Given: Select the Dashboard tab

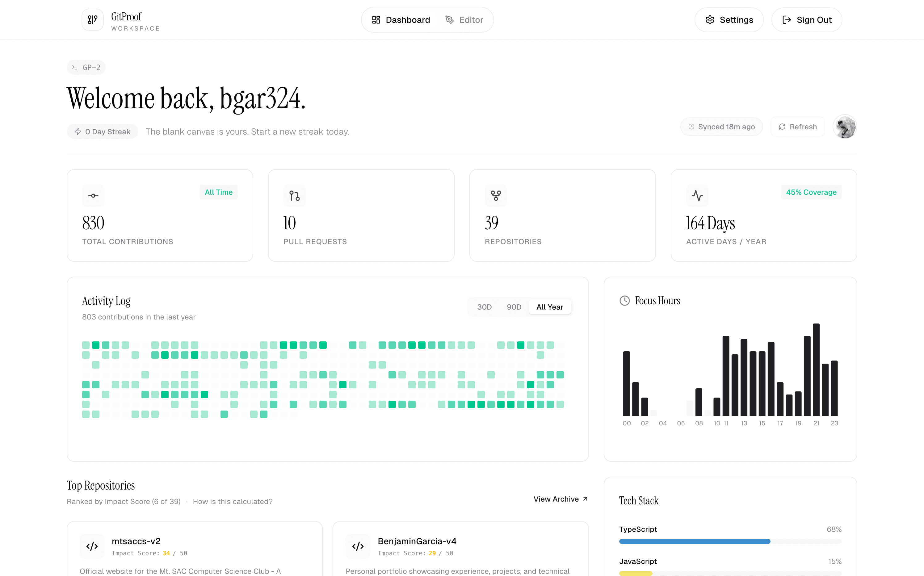Looking at the screenshot, I should (x=401, y=19).
